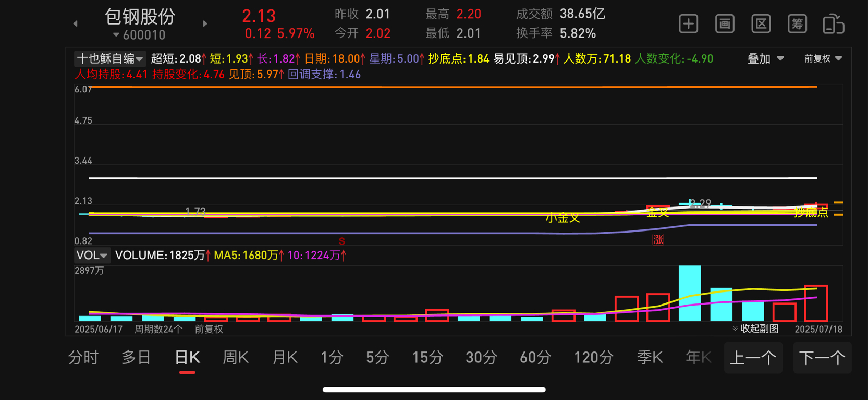Tap the 周期数24个 label
This screenshot has width=868, height=401.
(x=158, y=329)
